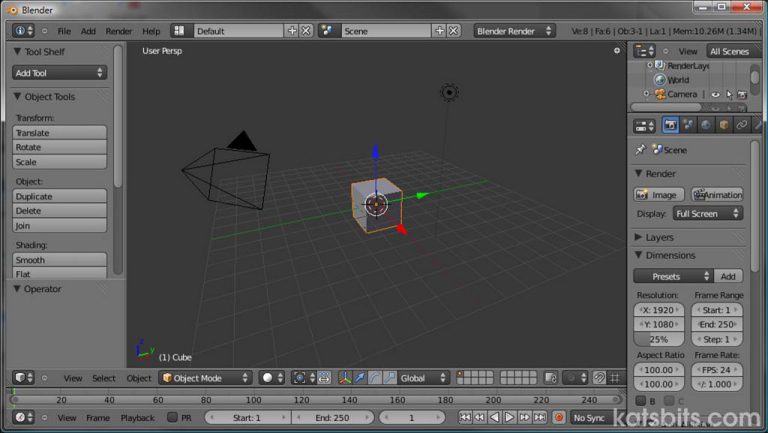Viewport: 768px width, 433px height.
Task: Open the Blender Render engine dropdown
Action: (514, 31)
